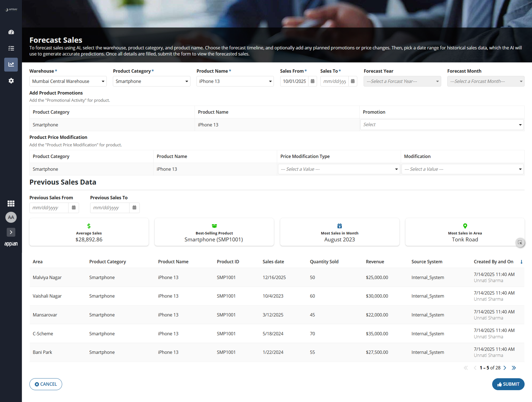This screenshot has height=402, width=532.
Task: Click the sort arrow beside Created By and On
Action: pos(521,262)
